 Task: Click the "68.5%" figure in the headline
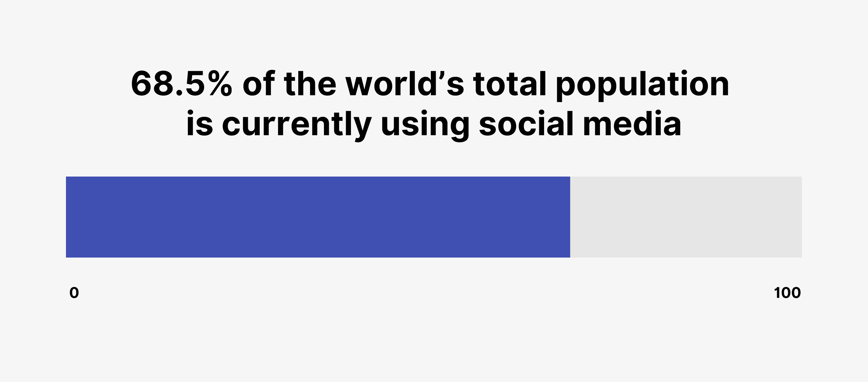pyautogui.click(x=181, y=84)
